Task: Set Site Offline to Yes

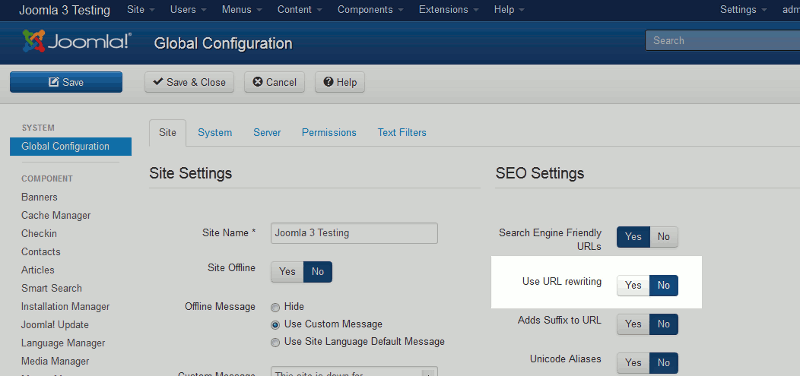Action: (287, 271)
